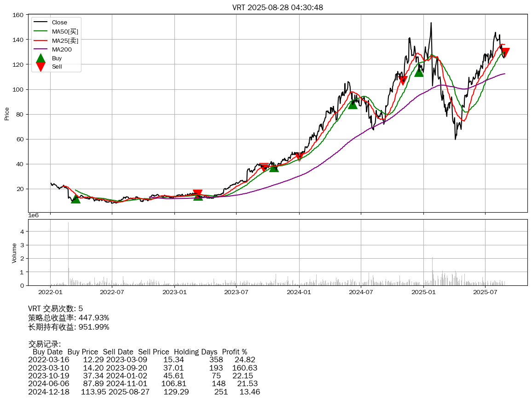Click the Sell marker at 2024-01
This screenshot has width=532, height=400.
point(299,157)
